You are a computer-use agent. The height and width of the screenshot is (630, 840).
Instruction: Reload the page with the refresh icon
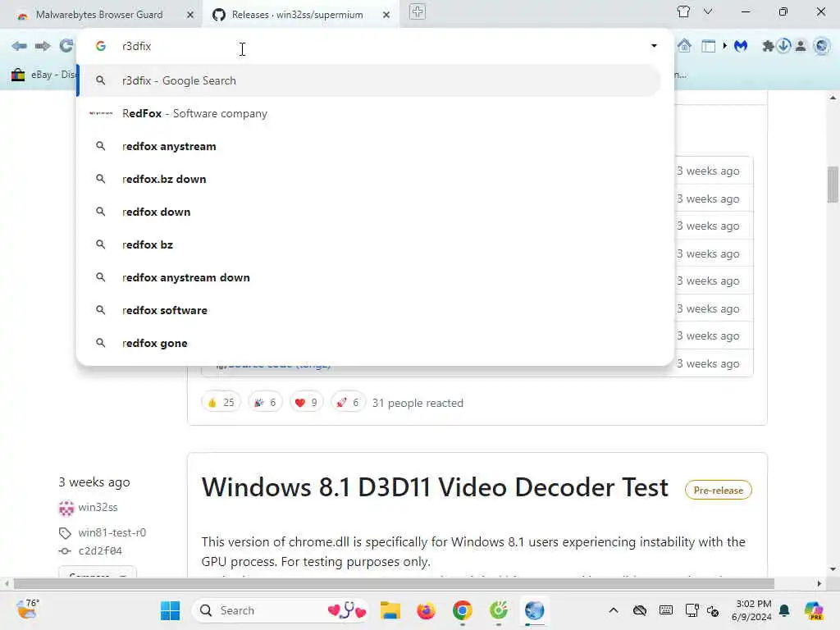pyautogui.click(x=66, y=46)
